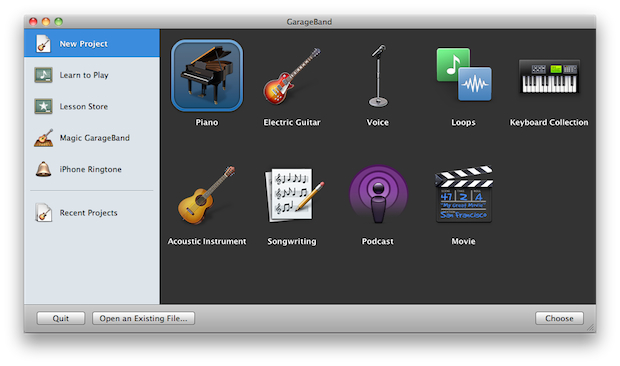The image size is (620, 366).
Task: Click Open an Existing File button
Action: point(144,318)
